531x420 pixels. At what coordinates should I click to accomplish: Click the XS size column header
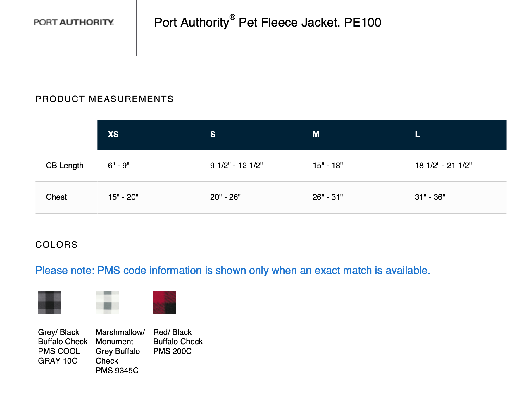pyautogui.click(x=113, y=135)
